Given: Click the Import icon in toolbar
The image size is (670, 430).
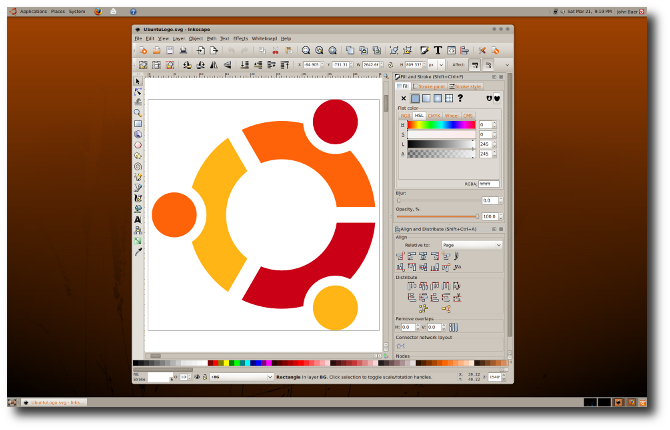Looking at the screenshot, I should (200, 50).
